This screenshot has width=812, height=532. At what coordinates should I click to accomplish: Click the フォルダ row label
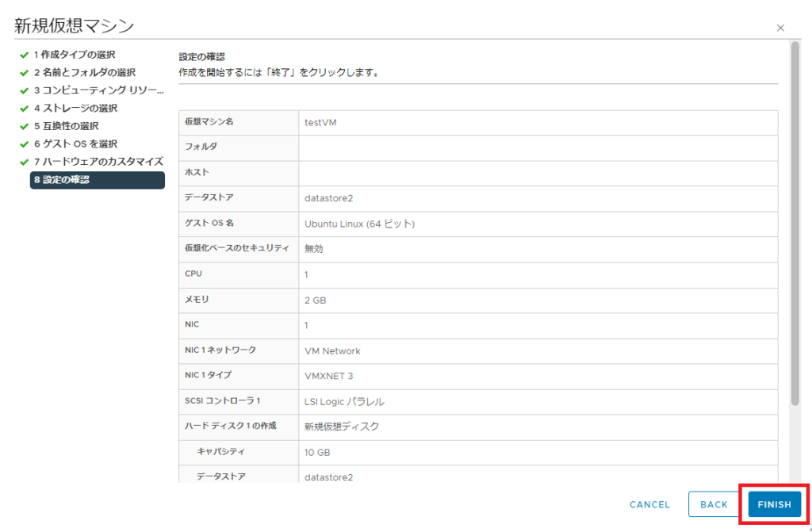click(201, 147)
